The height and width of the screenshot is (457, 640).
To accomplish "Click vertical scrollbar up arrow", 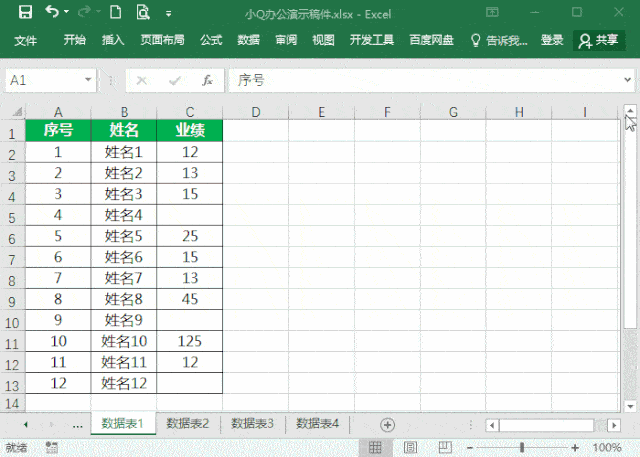I will [x=630, y=111].
